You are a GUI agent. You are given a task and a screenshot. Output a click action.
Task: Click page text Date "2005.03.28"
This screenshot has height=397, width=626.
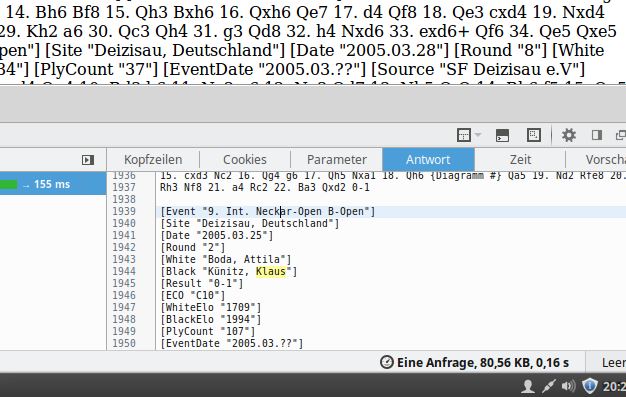(x=369, y=50)
